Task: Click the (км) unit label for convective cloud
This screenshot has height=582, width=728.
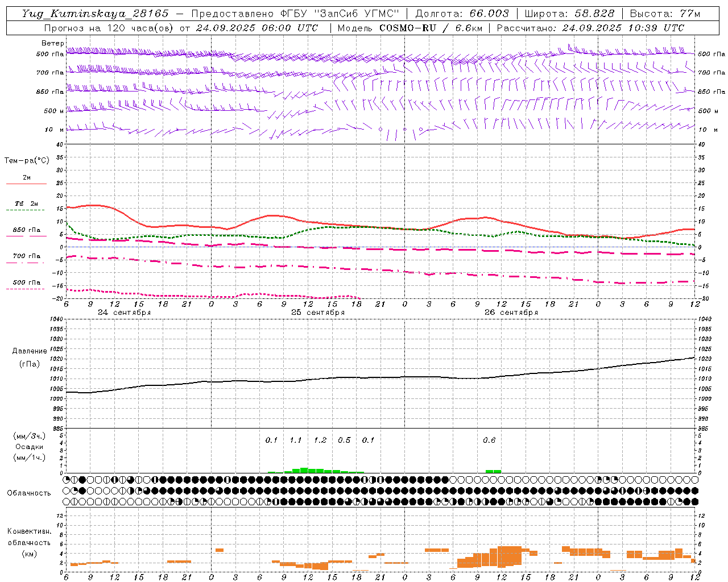Action: point(30,554)
